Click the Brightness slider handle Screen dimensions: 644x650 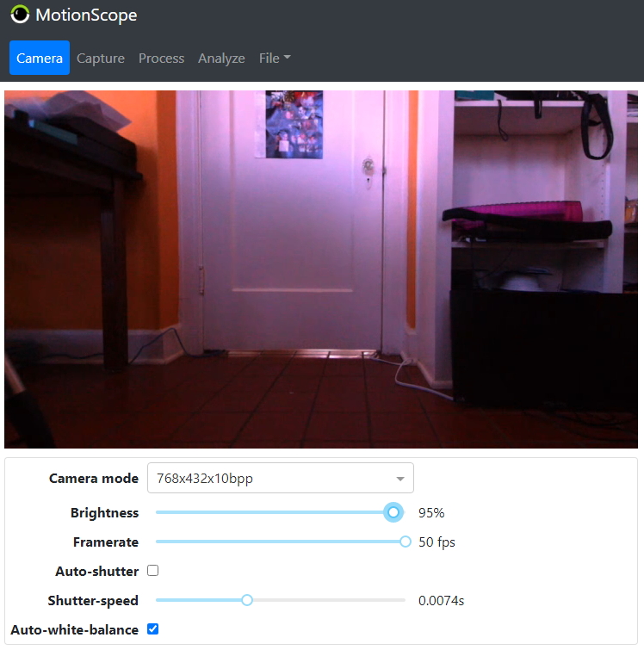tap(393, 512)
